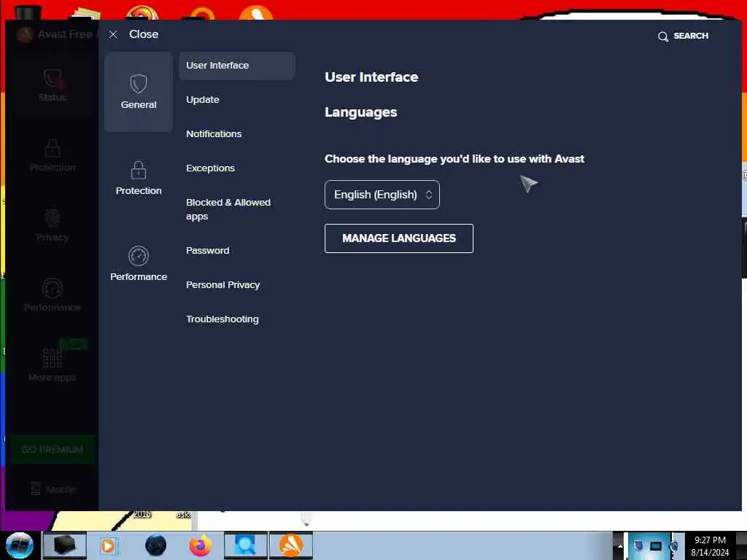The width and height of the screenshot is (747, 560).
Task: Click the User Interface heading
Action: [371, 77]
